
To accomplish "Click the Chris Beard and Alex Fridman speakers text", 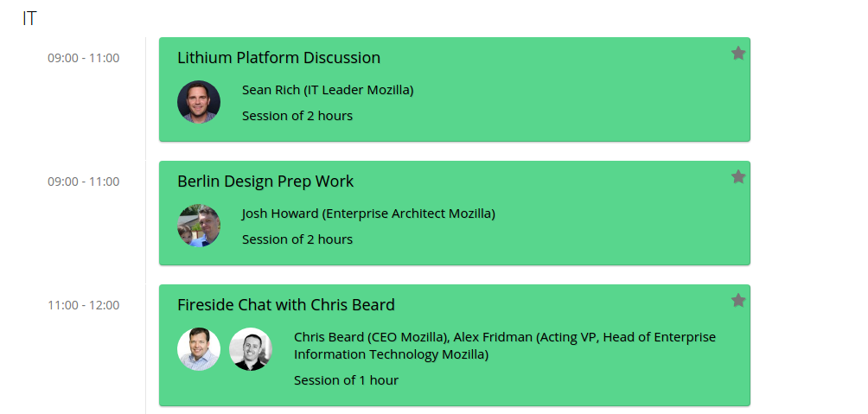I will click(505, 346).
